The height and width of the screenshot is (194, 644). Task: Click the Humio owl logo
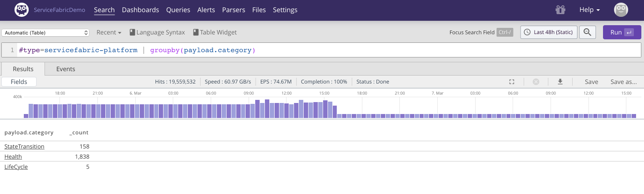click(22, 10)
